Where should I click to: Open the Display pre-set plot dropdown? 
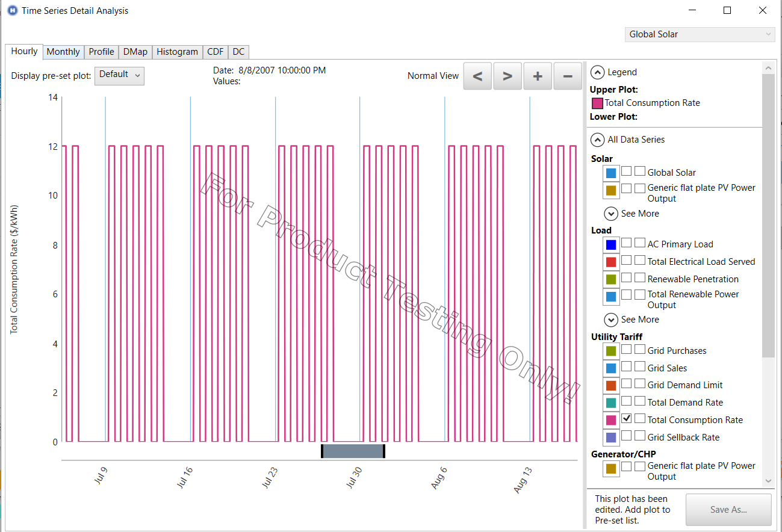tap(119, 75)
